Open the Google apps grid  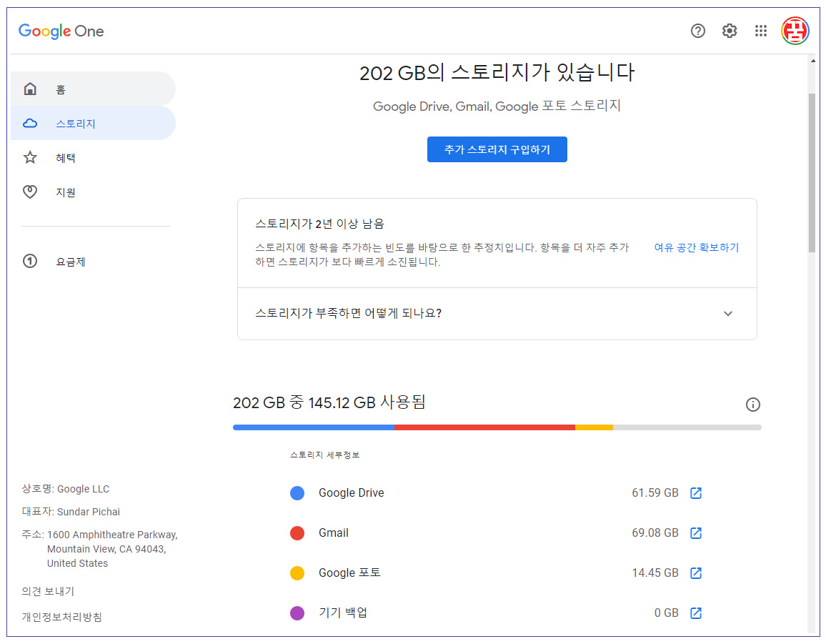point(761,31)
